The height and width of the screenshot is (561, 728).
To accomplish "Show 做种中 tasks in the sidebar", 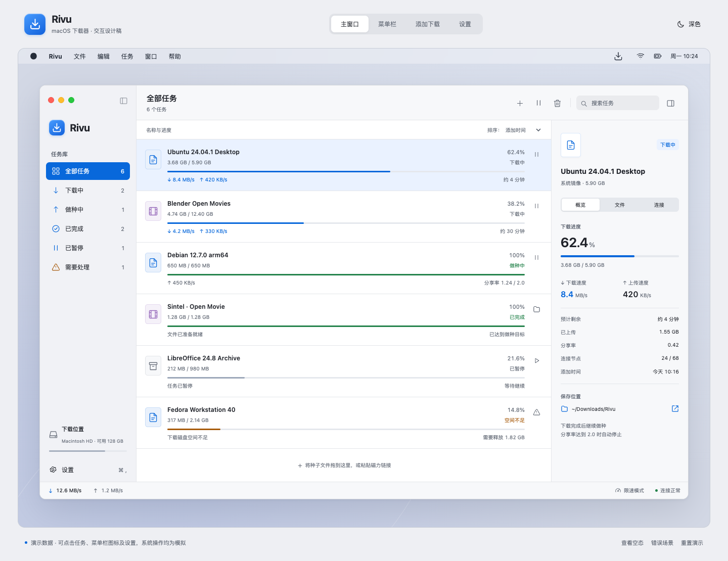I will (x=88, y=210).
